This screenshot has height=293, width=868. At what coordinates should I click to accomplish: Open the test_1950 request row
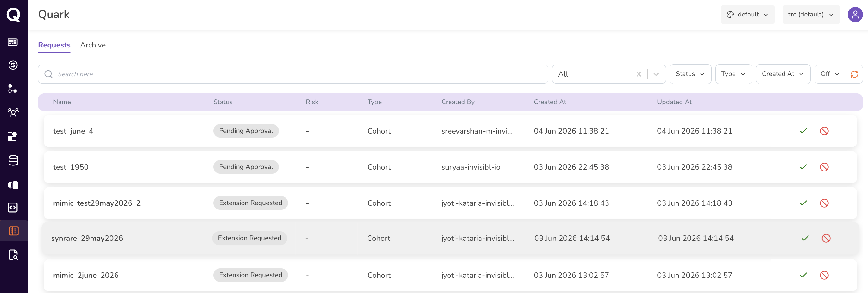450,167
